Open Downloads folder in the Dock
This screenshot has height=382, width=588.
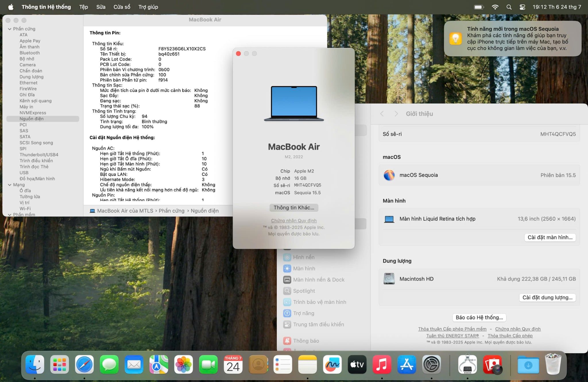point(528,364)
